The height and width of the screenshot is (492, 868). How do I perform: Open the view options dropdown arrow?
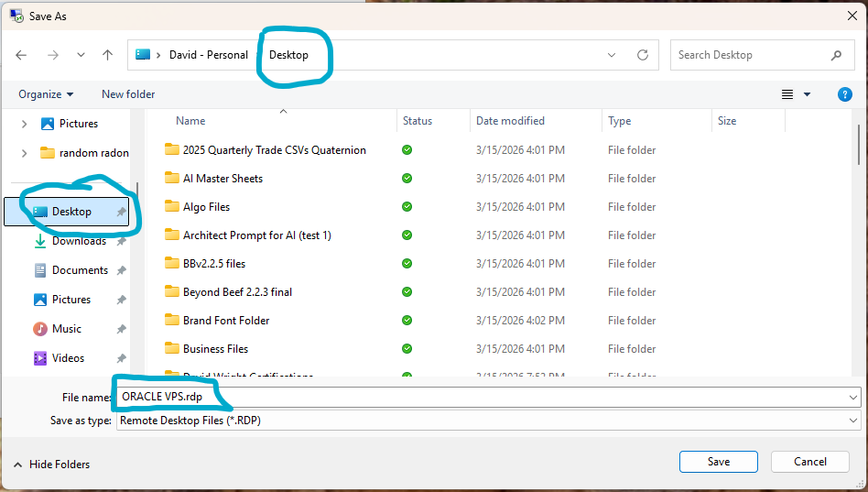coord(807,94)
